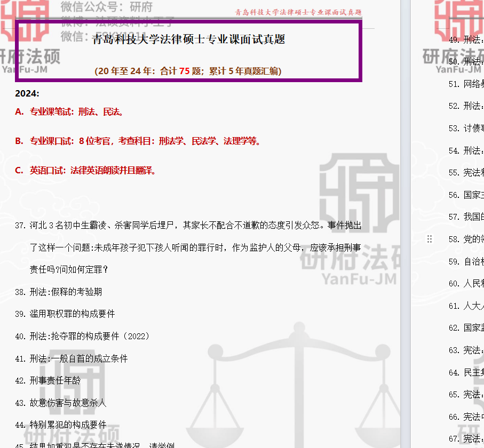
Task: Click question 43 故意伤害与故意杀人
Action: pos(61,403)
